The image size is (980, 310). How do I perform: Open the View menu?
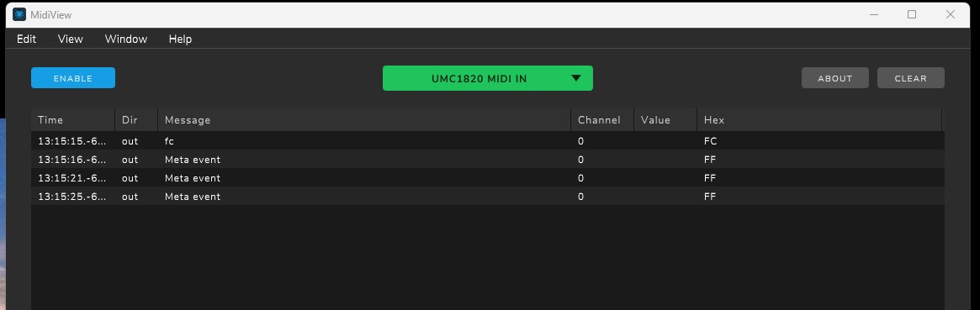click(70, 39)
